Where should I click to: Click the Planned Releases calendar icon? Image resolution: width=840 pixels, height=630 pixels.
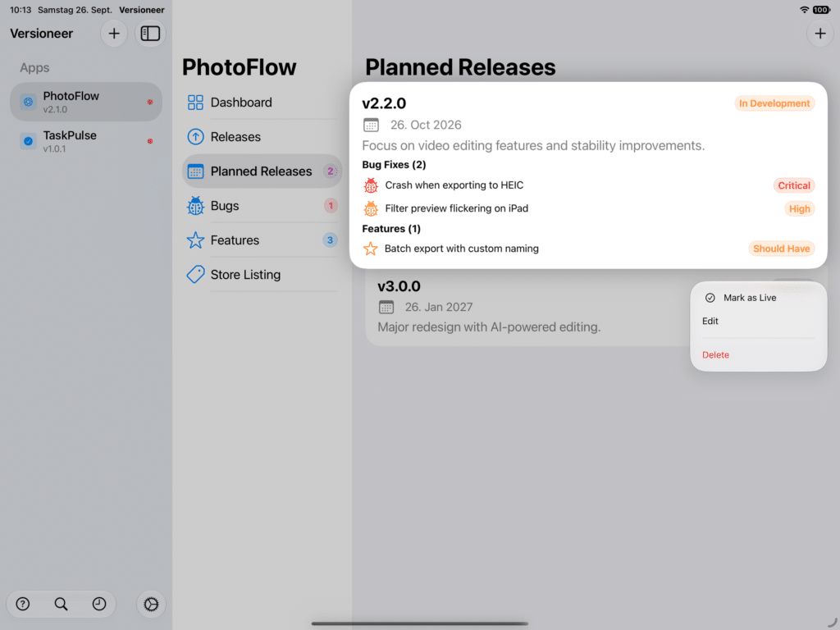click(195, 171)
